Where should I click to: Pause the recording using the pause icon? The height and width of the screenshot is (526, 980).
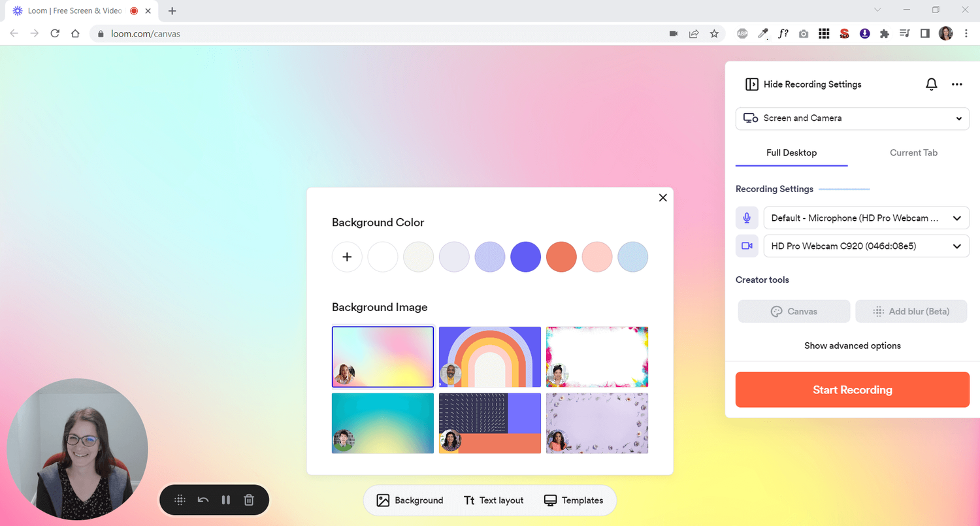pyautogui.click(x=225, y=499)
